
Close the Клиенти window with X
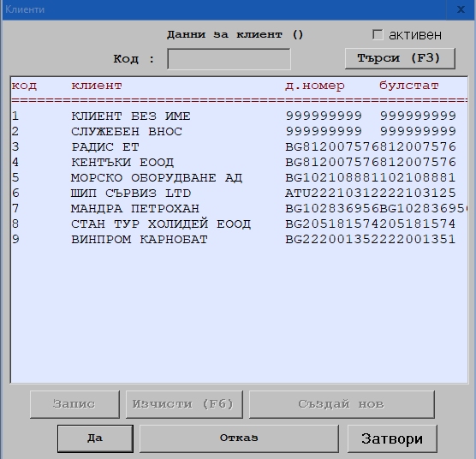pyautogui.click(x=461, y=9)
